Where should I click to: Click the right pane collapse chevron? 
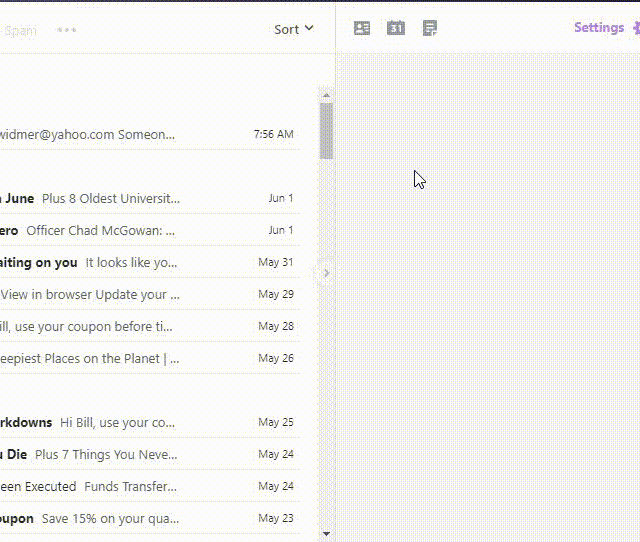(x=326, y=273)
